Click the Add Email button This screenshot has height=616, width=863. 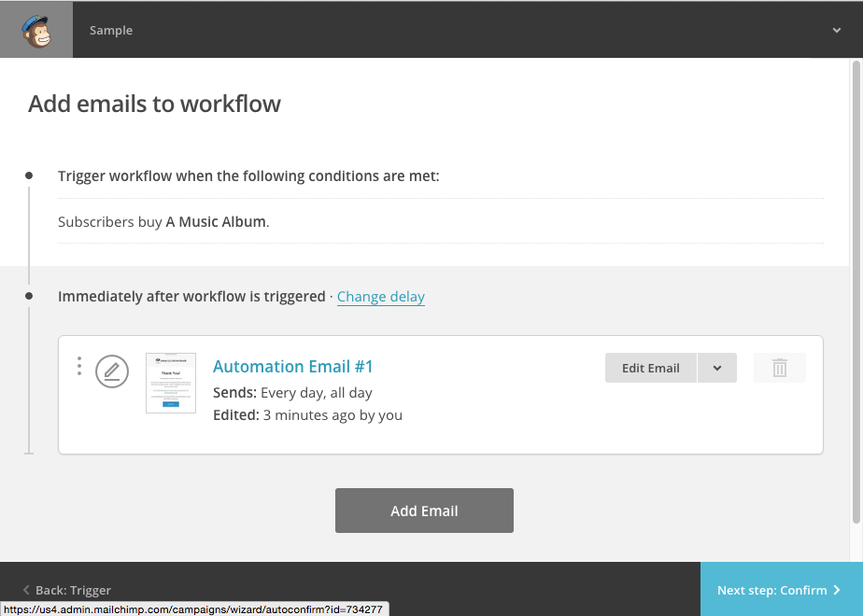(x=424, y=511)
